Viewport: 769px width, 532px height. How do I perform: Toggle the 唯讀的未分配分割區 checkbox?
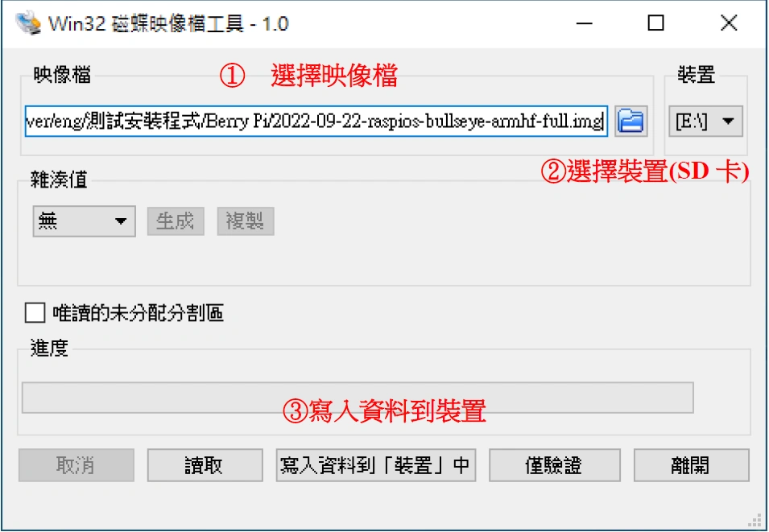pos(35,313)
